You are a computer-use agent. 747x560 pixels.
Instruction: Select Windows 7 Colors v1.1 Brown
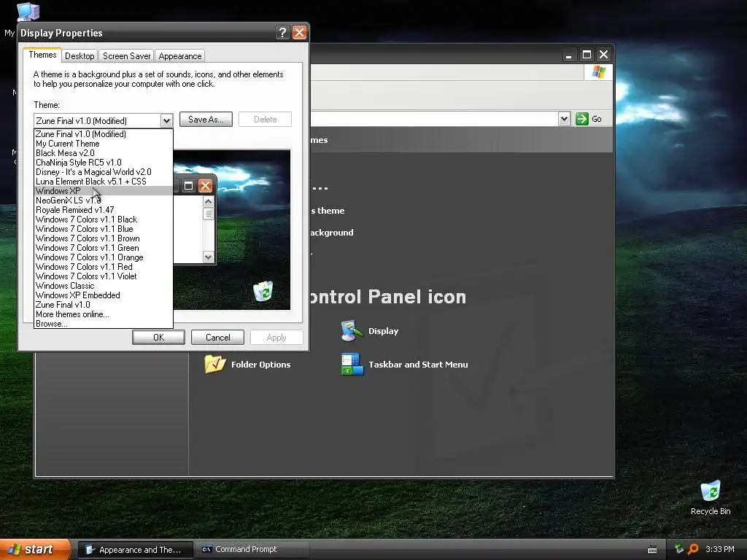(104, 238)
